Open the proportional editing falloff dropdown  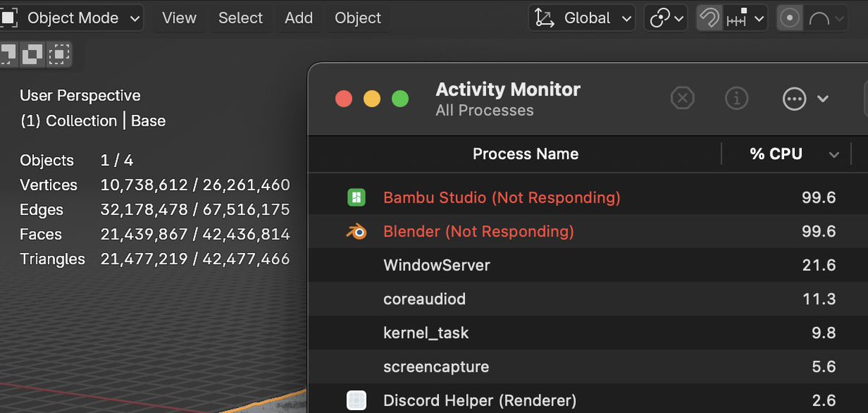coord(825,18)
